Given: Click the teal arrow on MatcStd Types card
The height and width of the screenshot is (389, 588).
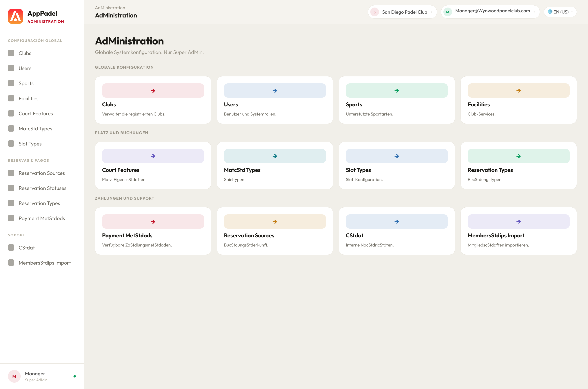Looking at the screenshot, I should click(275, 156).
